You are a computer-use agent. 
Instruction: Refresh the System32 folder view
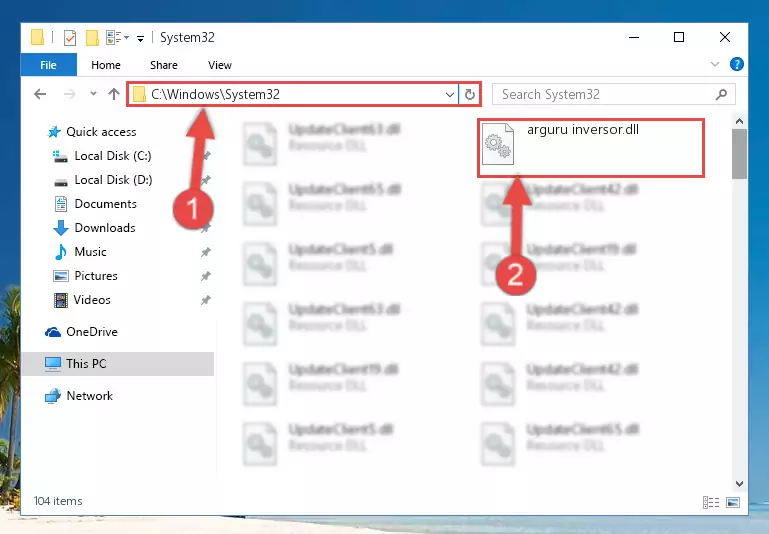point(470,94)
